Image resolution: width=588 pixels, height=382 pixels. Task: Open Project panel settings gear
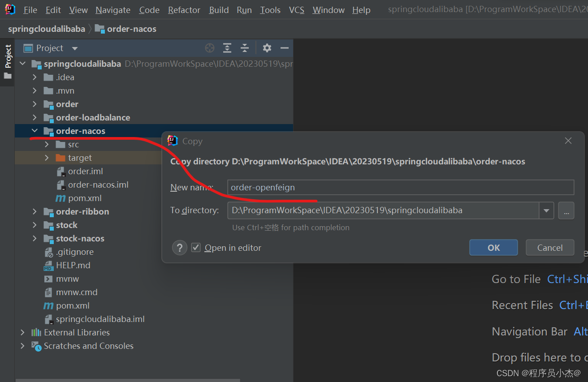(267, 48)
